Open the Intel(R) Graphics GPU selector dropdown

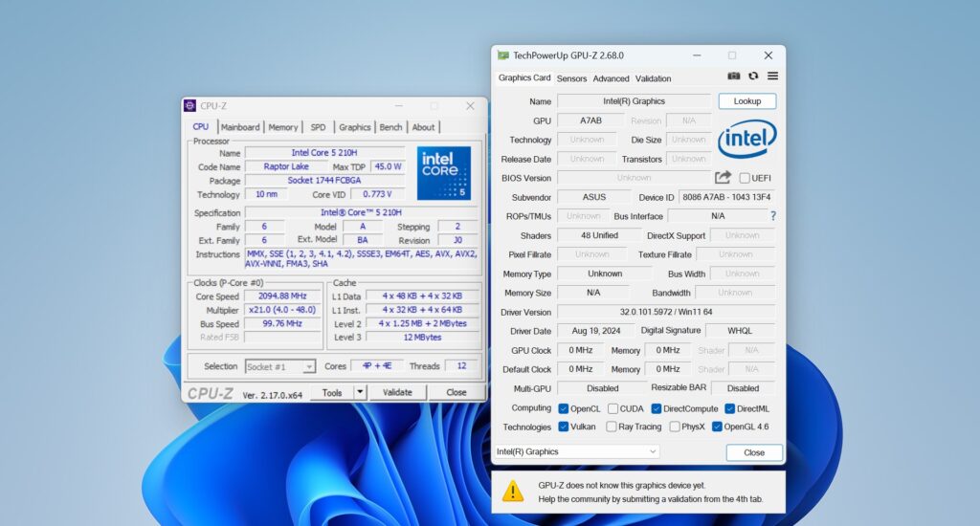[x=577, y=451]
